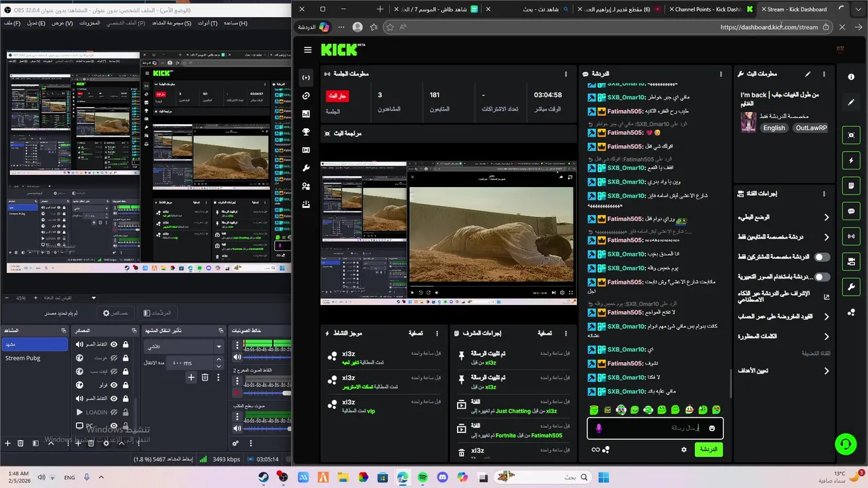Delete the selected OBS transition with the trash icon

point(205,378)
